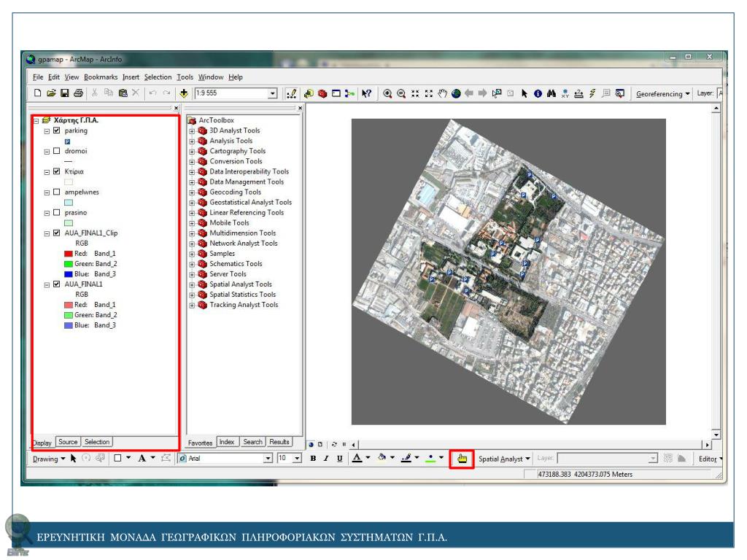Apply bold text formatting
Image resolution: width=747 pixels, height=560 pixels.
point(313,459)
